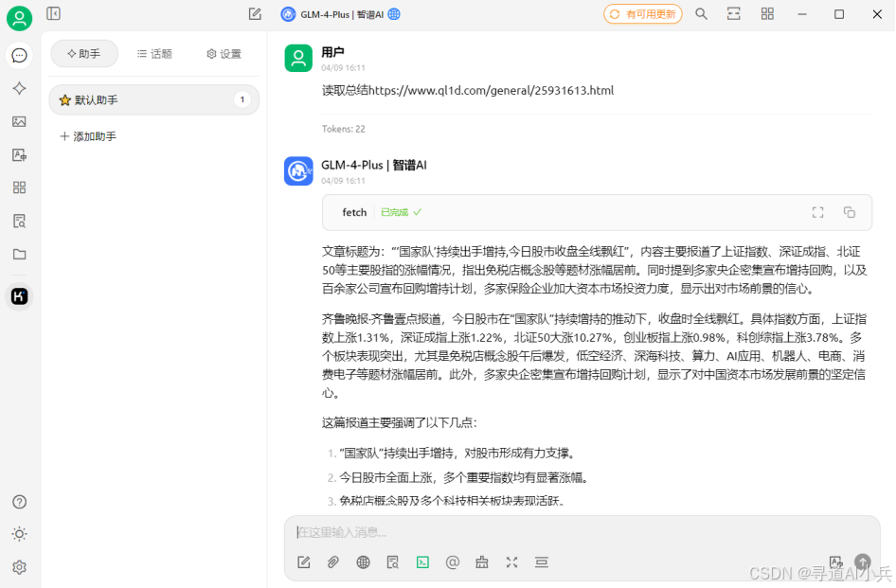Open the assistant 设置 tab
The width and height of the screenshot is (896, 588).
pyautogui.click(x=224, y=54)
